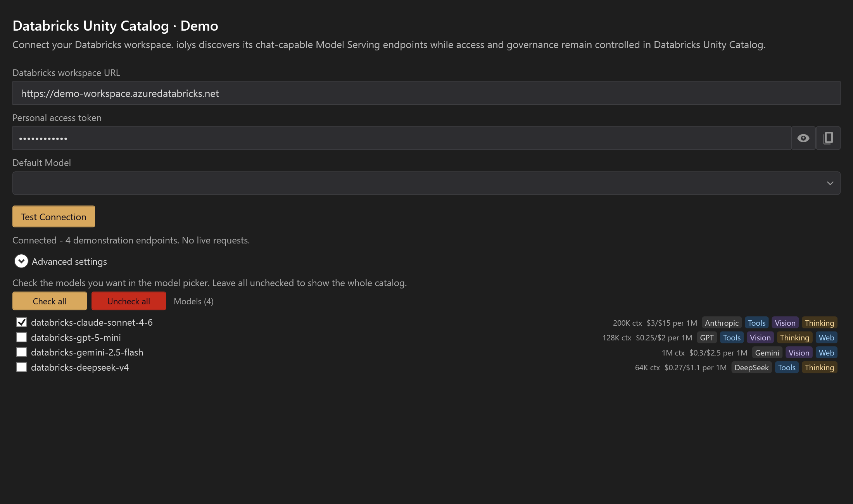Click the Test Connection button
The image size is (853, 504).
tap(54, 217)
